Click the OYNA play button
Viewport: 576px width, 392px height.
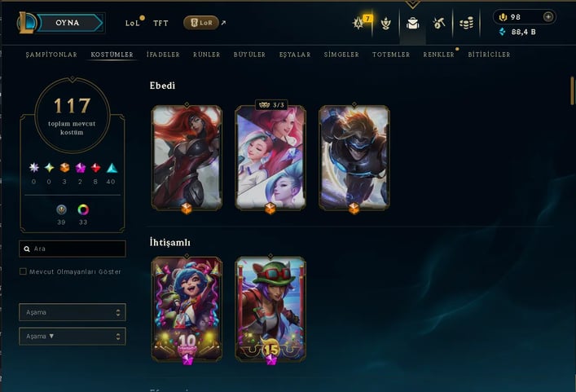[69, 23]
